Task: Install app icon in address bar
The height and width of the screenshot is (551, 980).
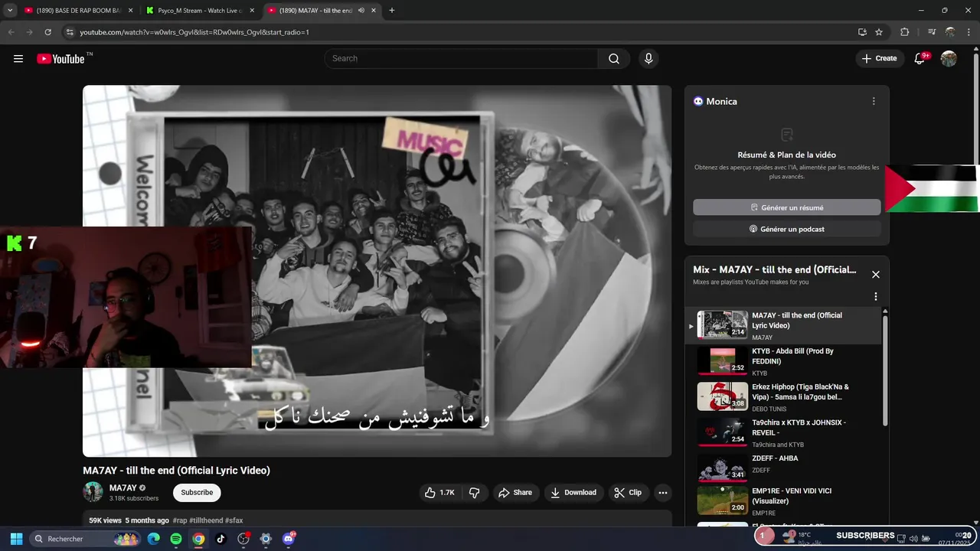Action: click(x=862, y=32)
